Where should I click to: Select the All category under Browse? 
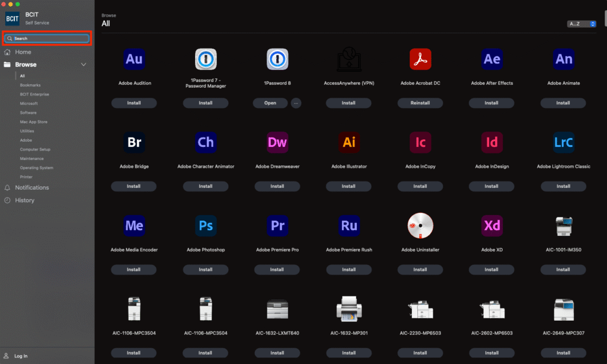[23, 76]
